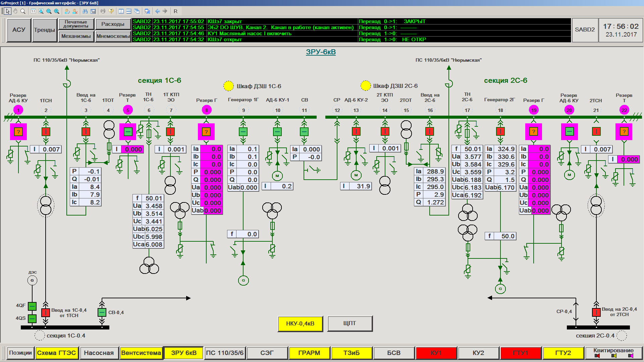Click yellow Шкаф ДЗШ 1С-6 indicator
This screenshot has height=362, width=644.
(228, 86)
